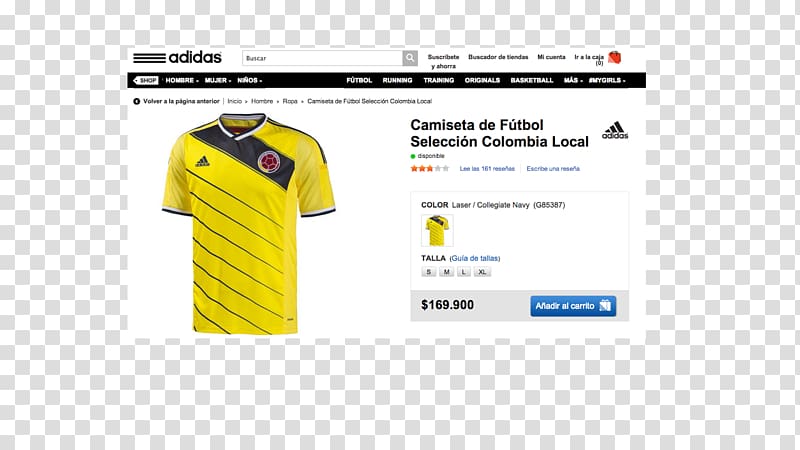The height and width of the screenshot is (450, 800).
Task: Click the adidas logo in header
Action: (178, 57)
